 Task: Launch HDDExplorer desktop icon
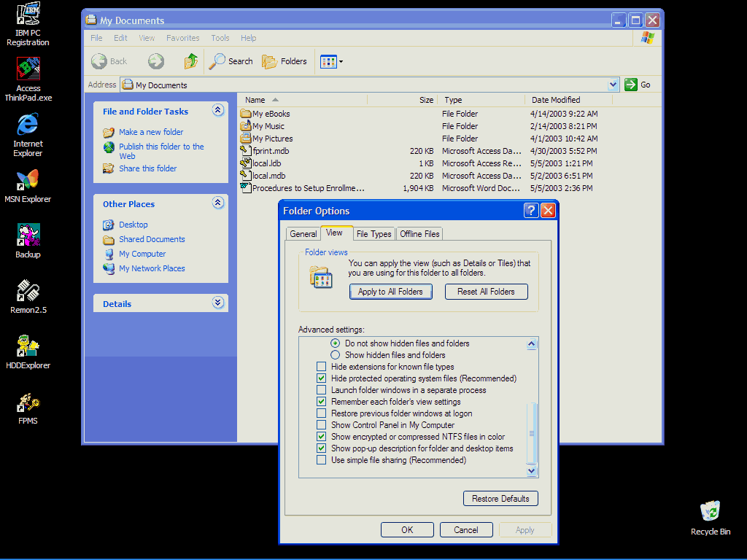click(x=28, y=352)
